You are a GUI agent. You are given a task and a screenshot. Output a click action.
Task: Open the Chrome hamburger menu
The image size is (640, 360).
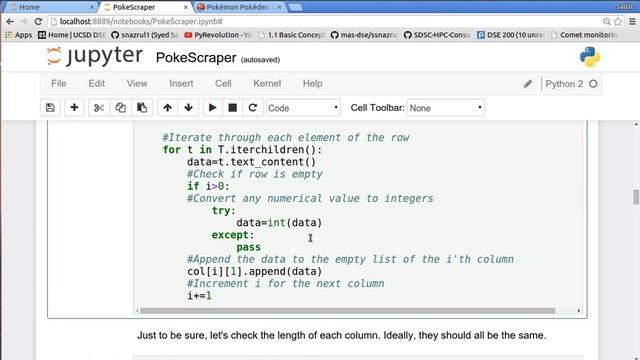[x=632, y=21]
